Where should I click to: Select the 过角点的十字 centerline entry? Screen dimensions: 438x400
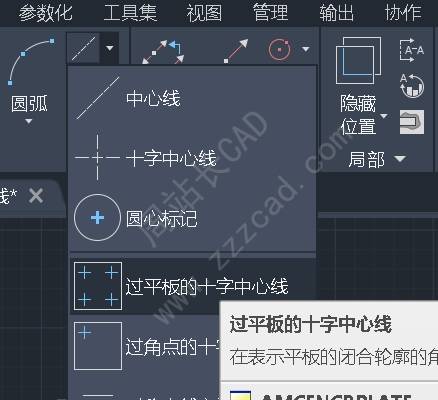coord(145,346)
